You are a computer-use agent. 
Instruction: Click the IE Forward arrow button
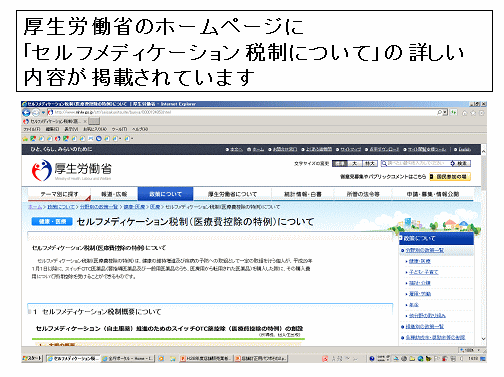(35, 113)
